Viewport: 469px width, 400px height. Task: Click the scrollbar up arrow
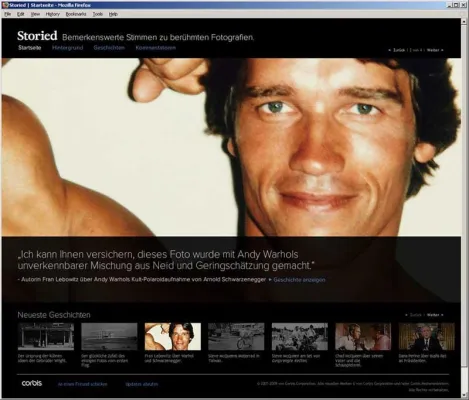coord(464,21)
